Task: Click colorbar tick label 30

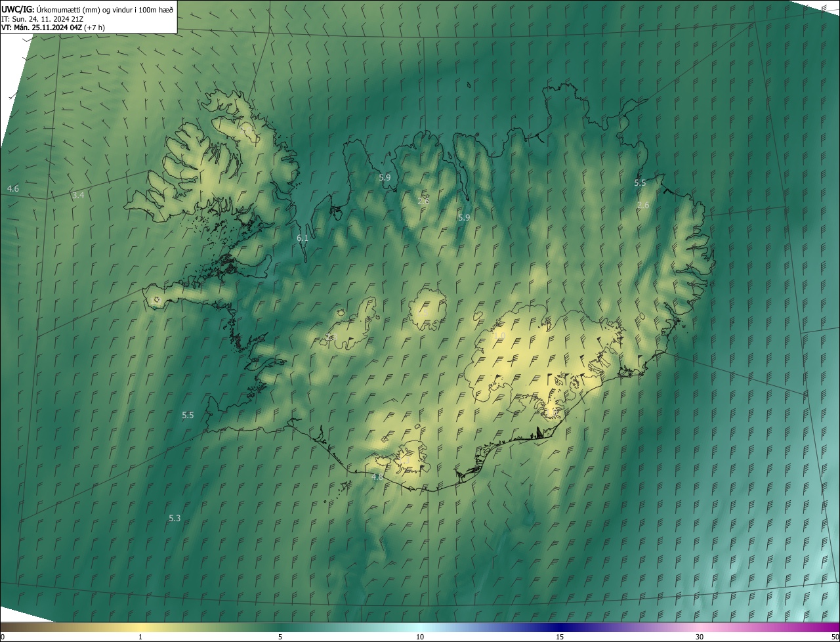Action: point(700,637)
